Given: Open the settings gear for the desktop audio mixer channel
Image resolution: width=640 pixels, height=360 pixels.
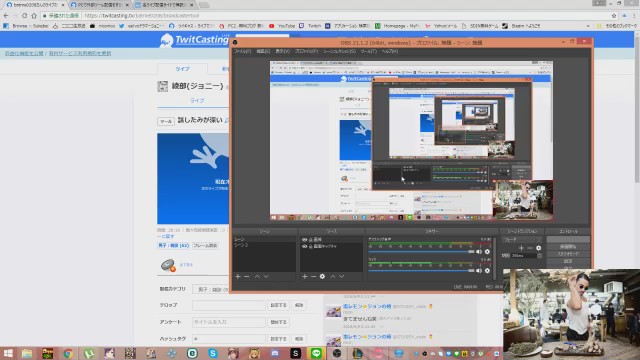Looking at the screenshot, I should (487, 252).
